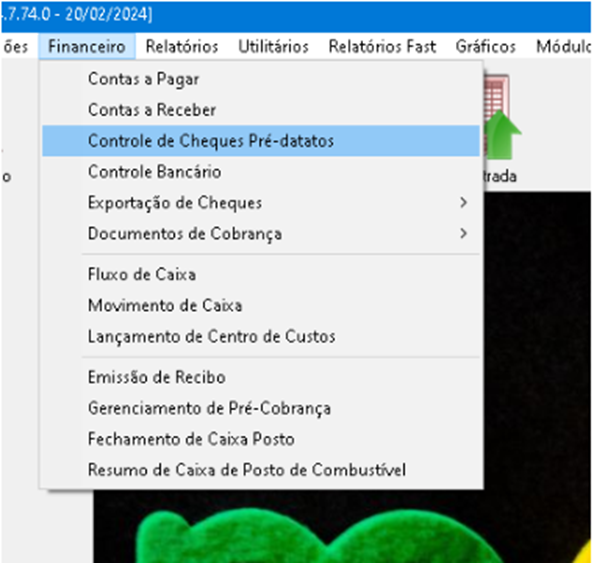Open the Utilitários menu
Screen dimensions: 594x563
273,47
